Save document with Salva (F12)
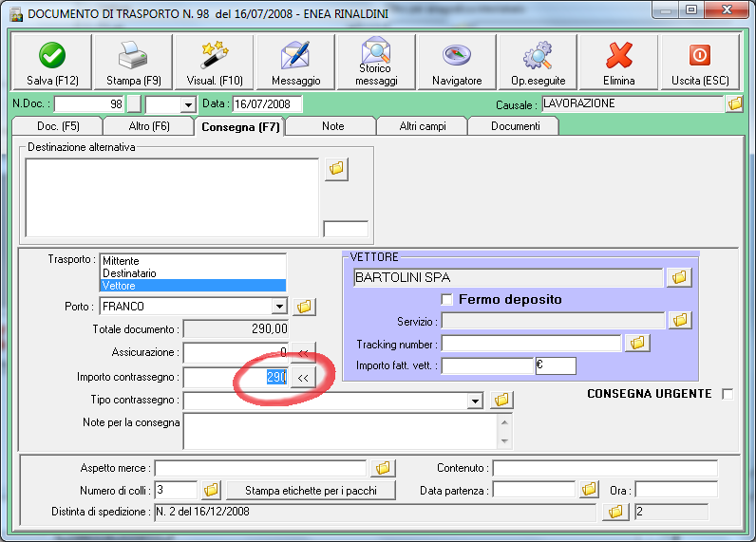 coord(51,62)
